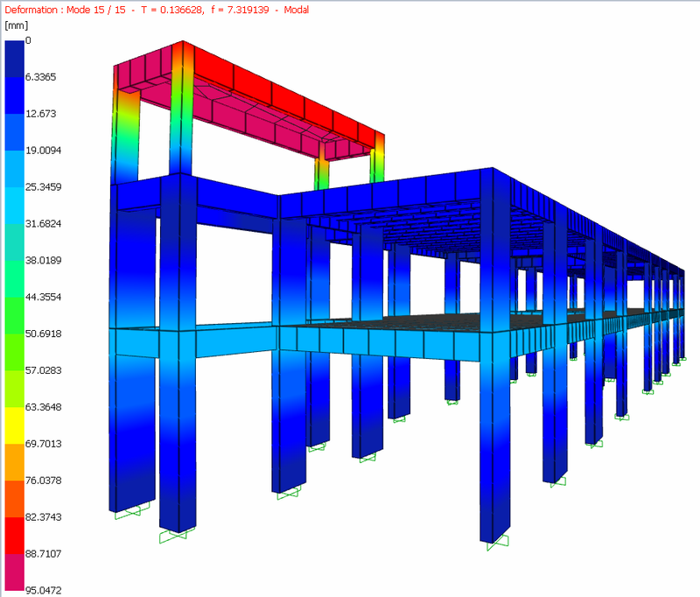
Task: Click the orange legend swatch above 76.0378
Action: 14,462
